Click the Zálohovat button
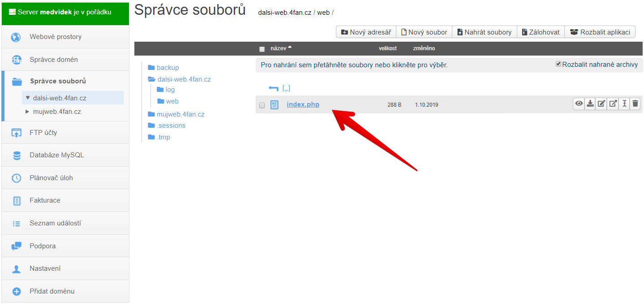Viewport: 644px width, 307px height. click(x=541, y=32)
